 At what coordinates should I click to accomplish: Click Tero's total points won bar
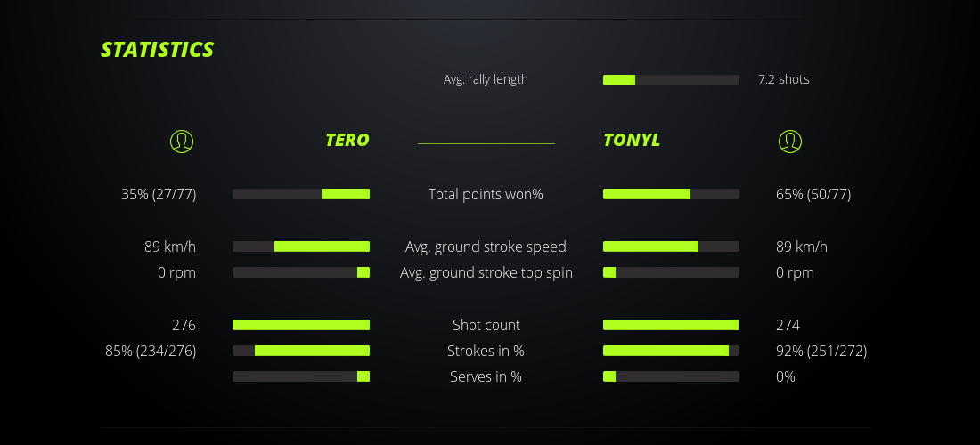coord(301,194)
